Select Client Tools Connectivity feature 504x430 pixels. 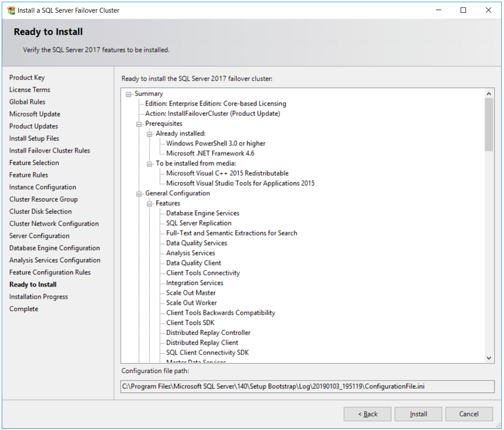click(203, 273)
